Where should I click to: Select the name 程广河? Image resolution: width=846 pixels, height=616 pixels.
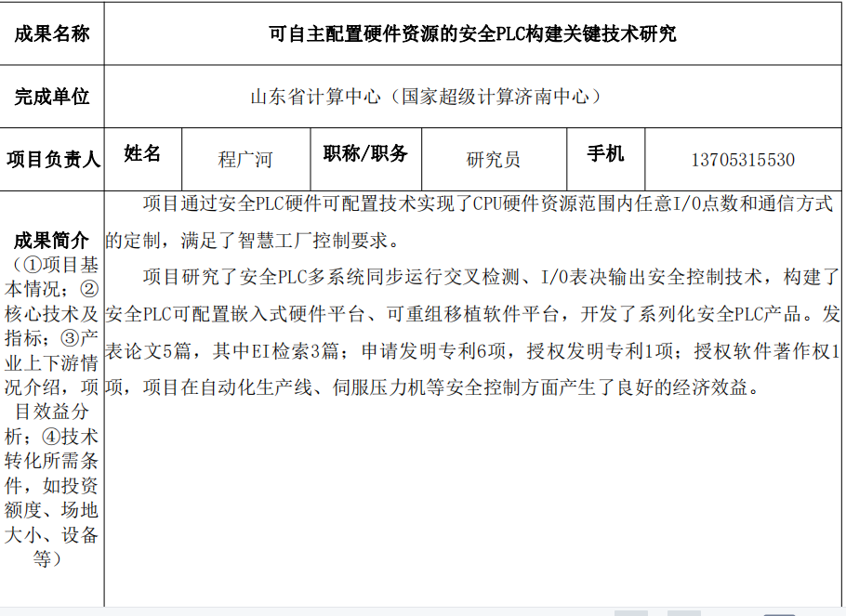245,160
